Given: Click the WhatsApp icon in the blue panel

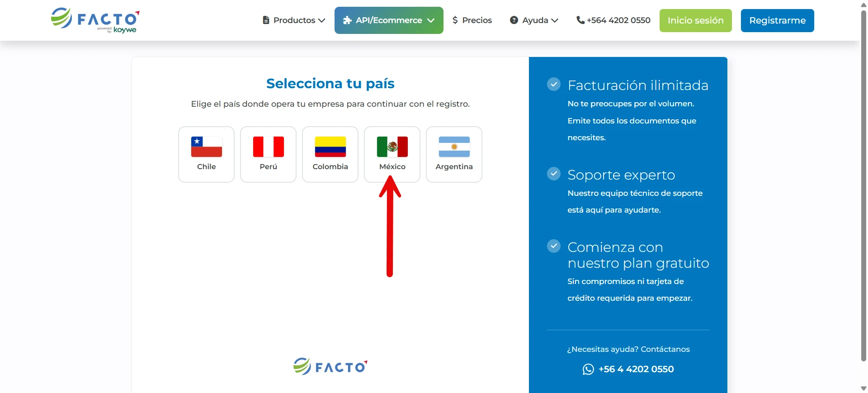Looking at the screenshot, I should pos(588,369).
